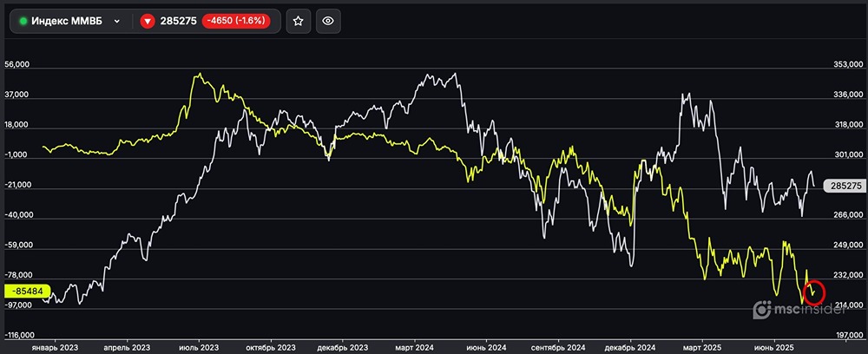Click the декабрь 2024 date label
This screenshot has width=868, height=354.
pyautogui.click(x=630, y=347)
